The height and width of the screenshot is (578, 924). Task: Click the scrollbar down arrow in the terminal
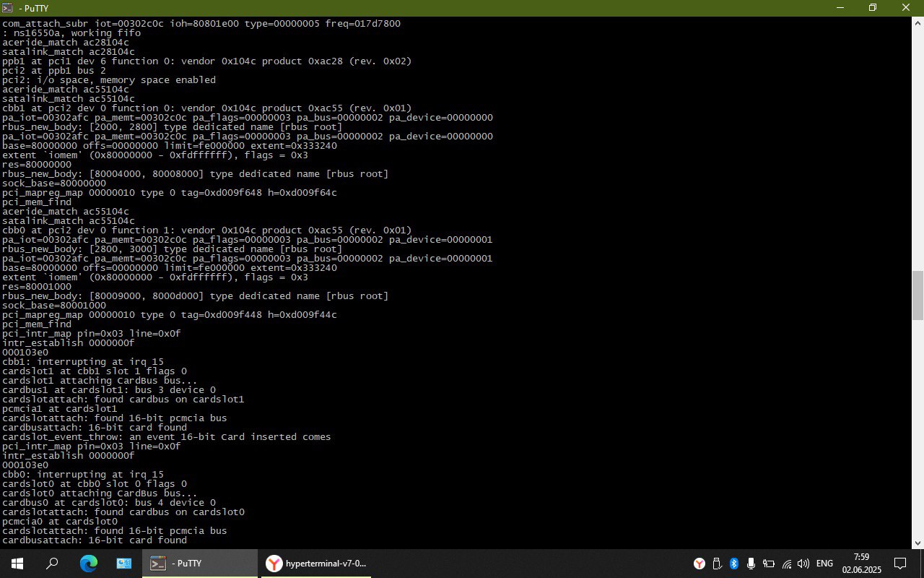[918, 543]
